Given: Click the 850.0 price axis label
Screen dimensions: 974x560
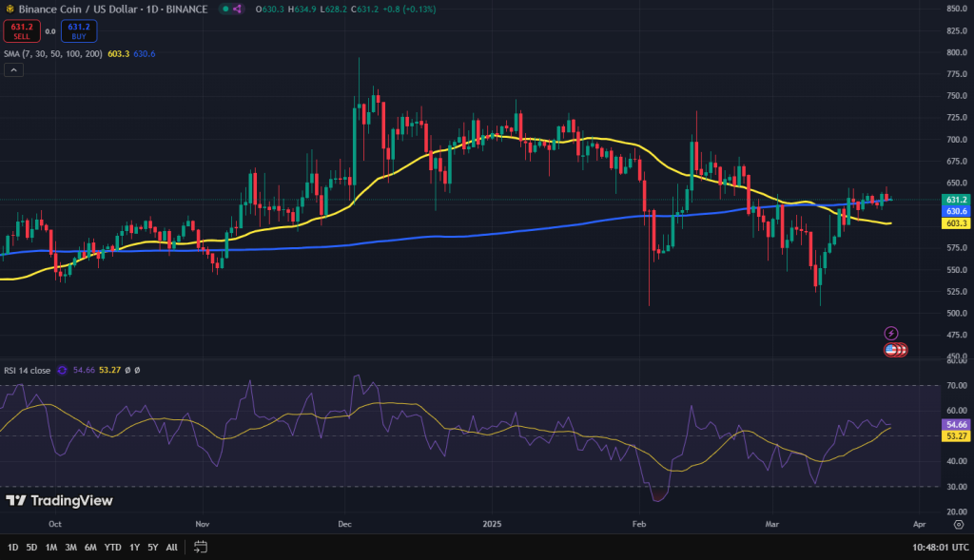Looking at the screenshot, I should [x=957, y=9].
